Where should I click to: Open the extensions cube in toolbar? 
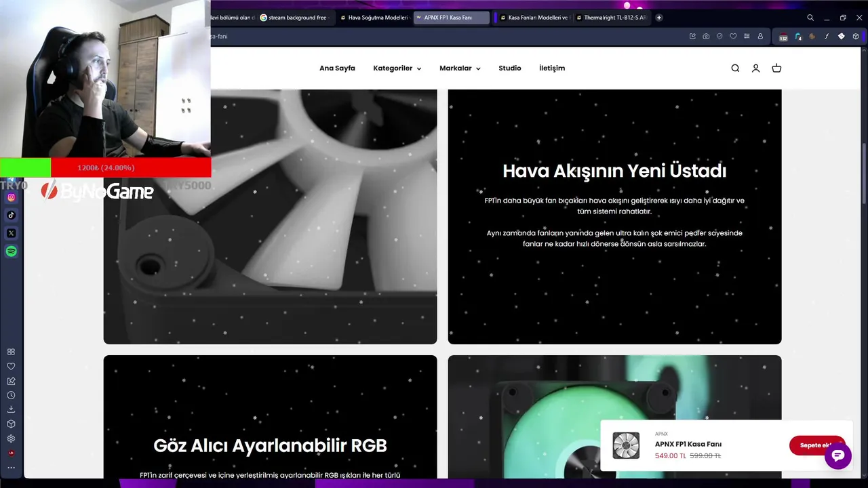pos(856,37)
